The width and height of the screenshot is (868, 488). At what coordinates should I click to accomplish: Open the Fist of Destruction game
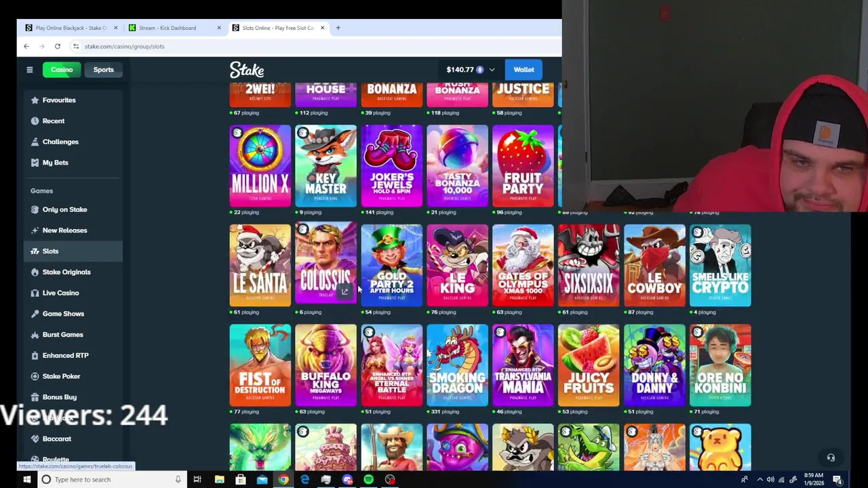point(260,365)
